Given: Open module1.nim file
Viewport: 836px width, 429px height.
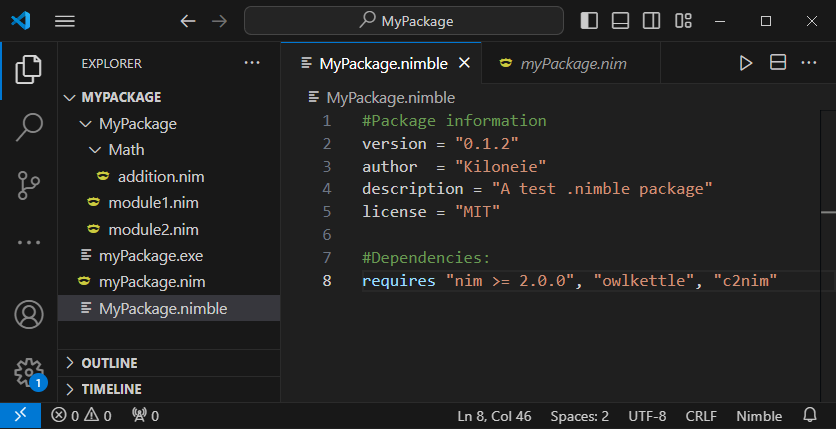Looking at the screenshot, I should click(x=169, y=203).
